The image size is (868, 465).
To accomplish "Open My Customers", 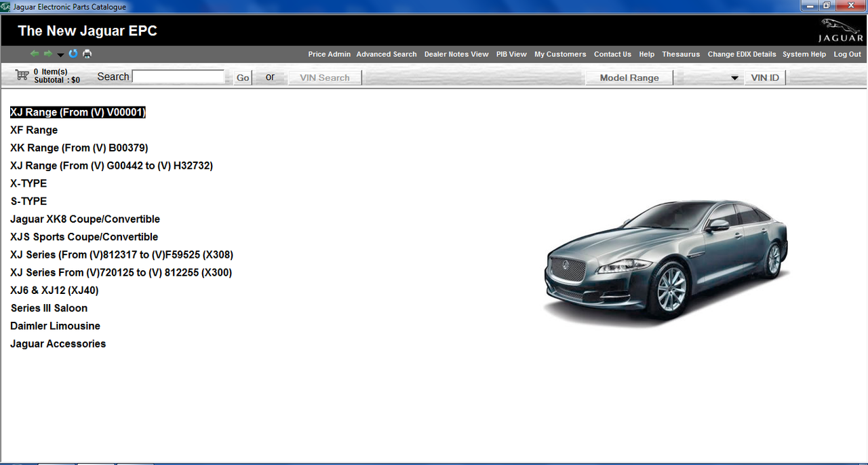I will click(x=560, y=54).
